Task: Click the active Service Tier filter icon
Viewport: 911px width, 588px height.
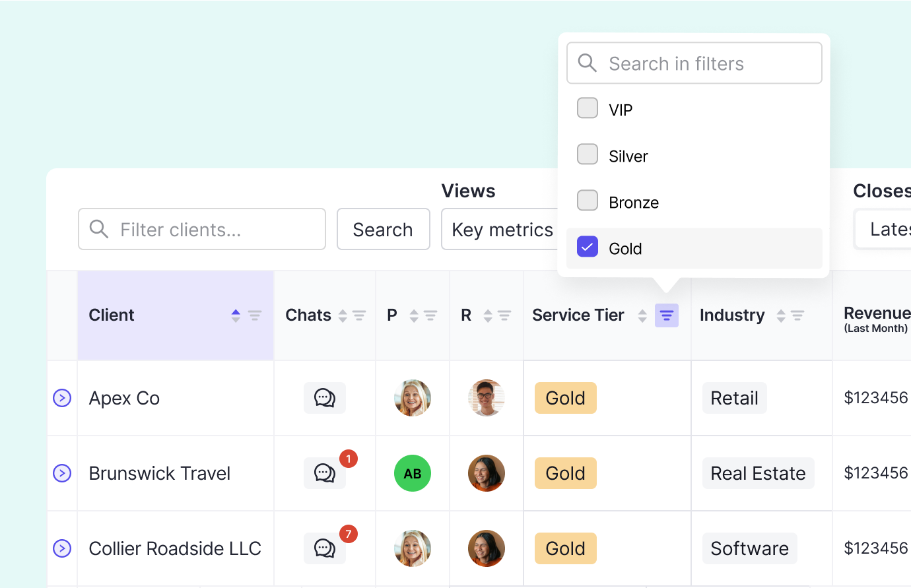Action: coord(666,315)
